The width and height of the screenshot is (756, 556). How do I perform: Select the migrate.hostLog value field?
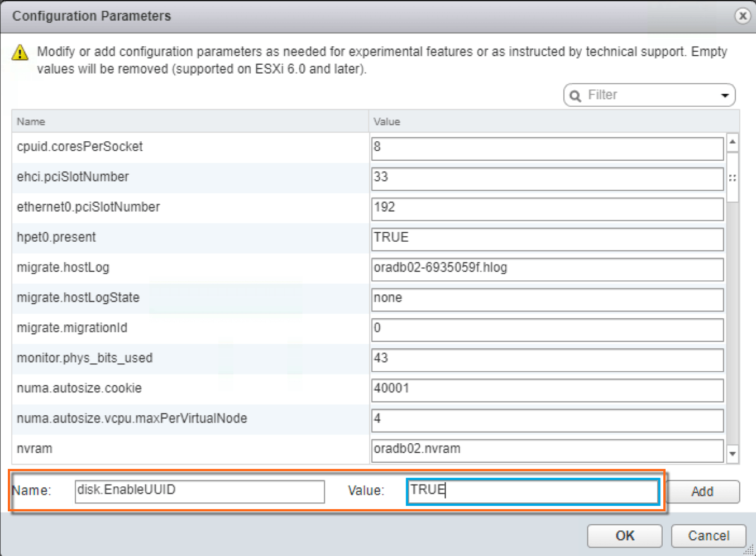coord(547,269)
